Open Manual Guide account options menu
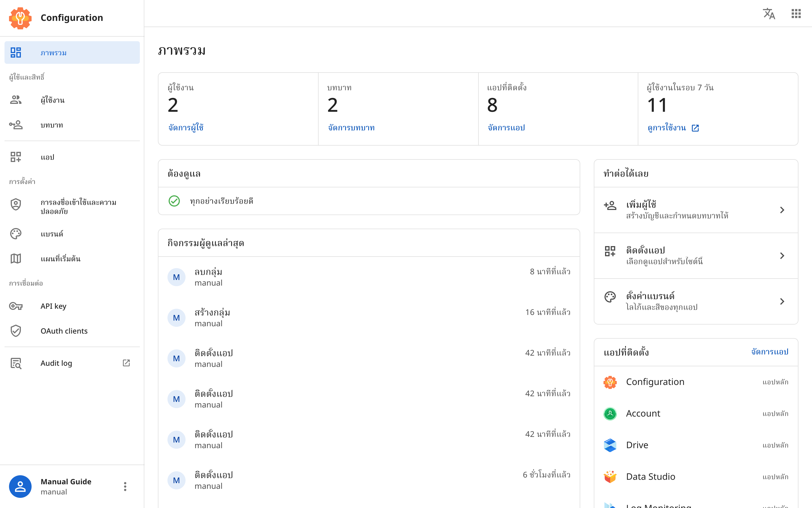812x508 pixels. click(x=125, y=487)
